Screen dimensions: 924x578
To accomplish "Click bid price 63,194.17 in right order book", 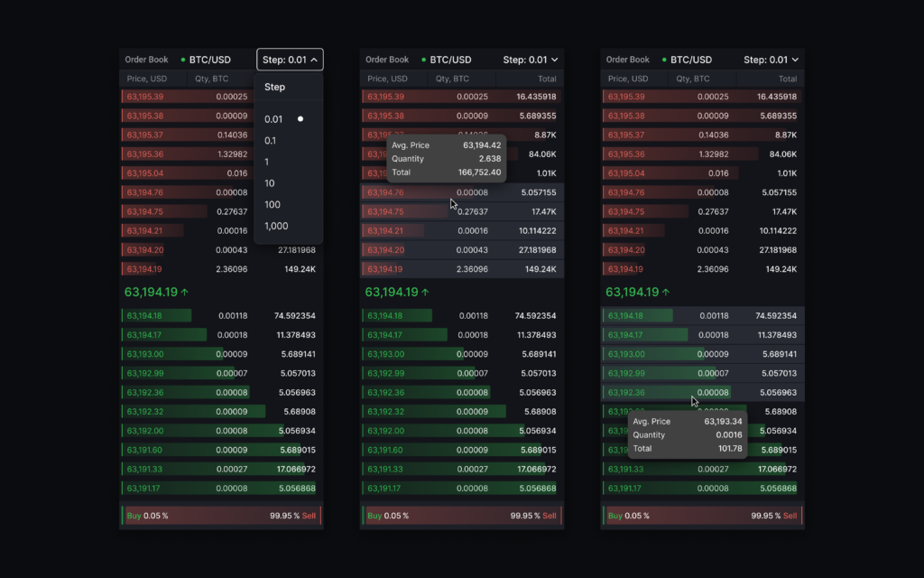I will (x=625, y=335).
